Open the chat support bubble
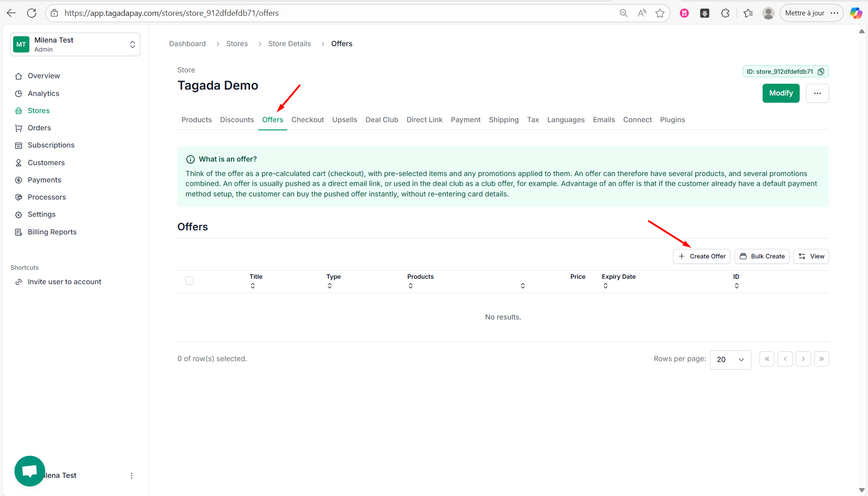868x496 pixels. [30, 471]
